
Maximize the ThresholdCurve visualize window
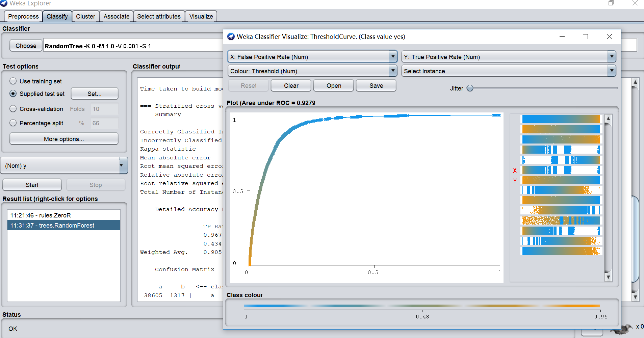pyautogui.click(x=585, y=36)
